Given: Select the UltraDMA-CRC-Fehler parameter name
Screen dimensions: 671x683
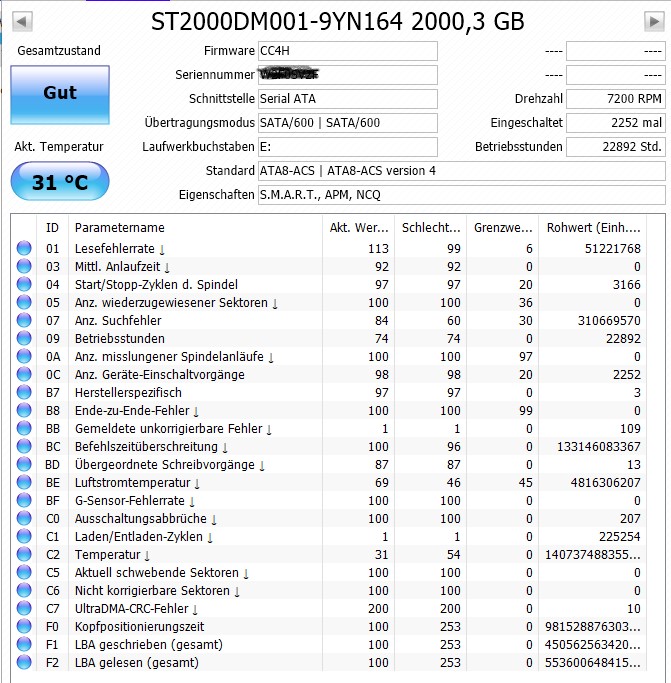Looking at the screenshot, I should 132,609.
